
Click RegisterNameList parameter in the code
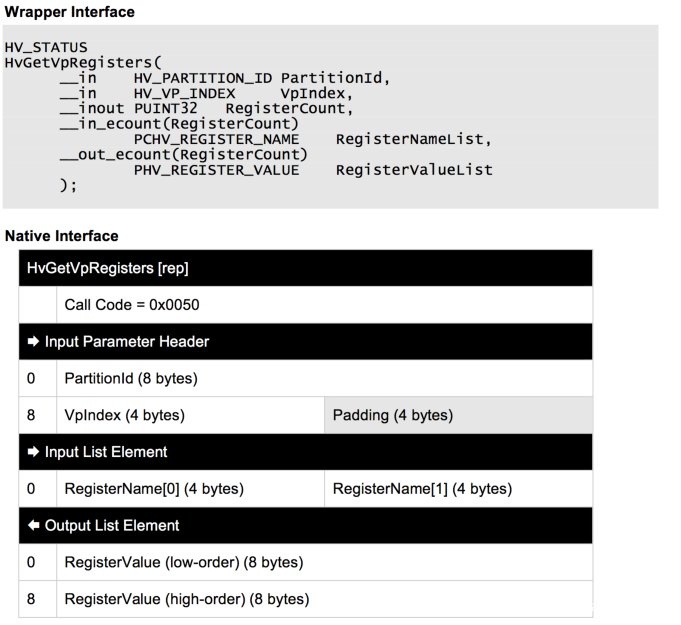[x=414, y=139]
